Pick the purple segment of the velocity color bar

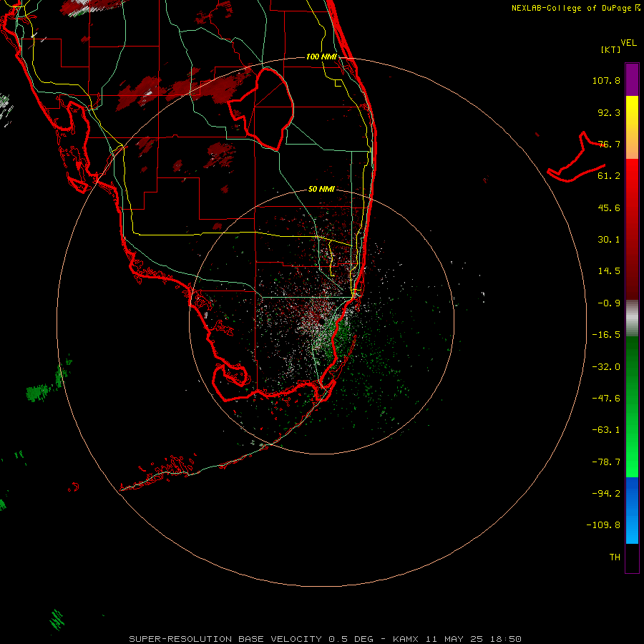(x=632, y=79)
